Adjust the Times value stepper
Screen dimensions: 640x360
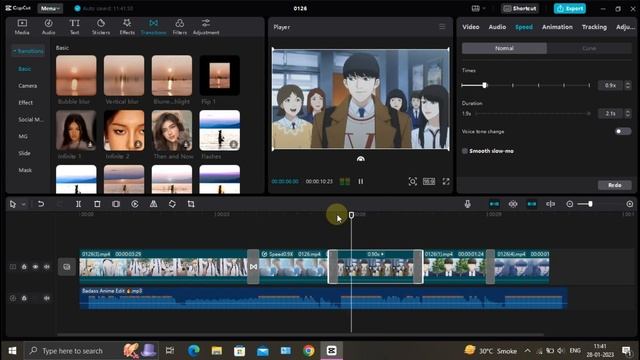click(628, 85)
